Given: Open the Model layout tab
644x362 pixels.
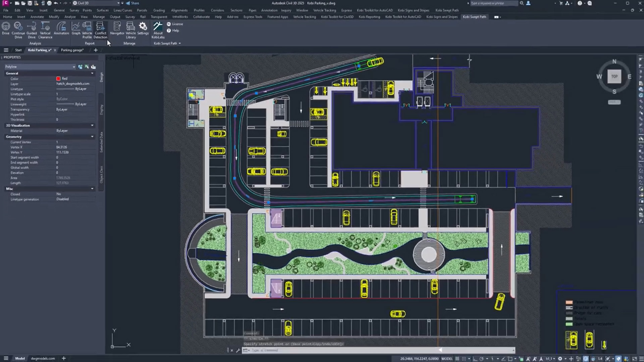Looking at the screenshot, I should click(x=20, y=358).
